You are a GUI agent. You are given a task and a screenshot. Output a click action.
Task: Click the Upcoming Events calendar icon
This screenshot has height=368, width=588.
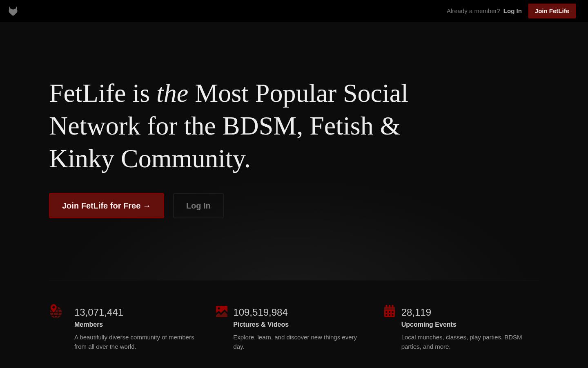[x=390, y=311]
